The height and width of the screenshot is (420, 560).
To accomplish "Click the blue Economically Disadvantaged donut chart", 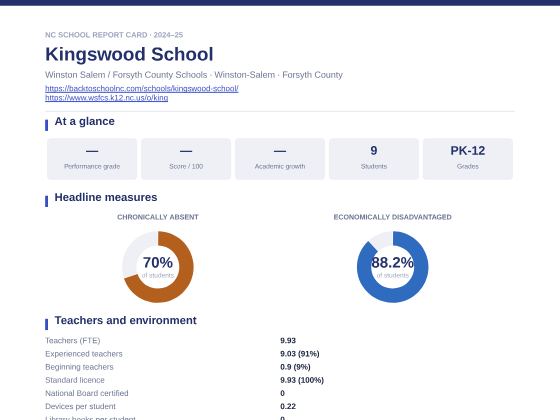I will tap(392, 267).
